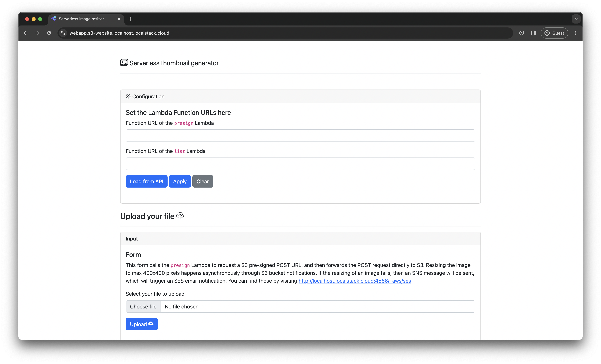Click the energy saver leaf icon
The width and height of the screenshot is (601, 364).
click(522, 33)
